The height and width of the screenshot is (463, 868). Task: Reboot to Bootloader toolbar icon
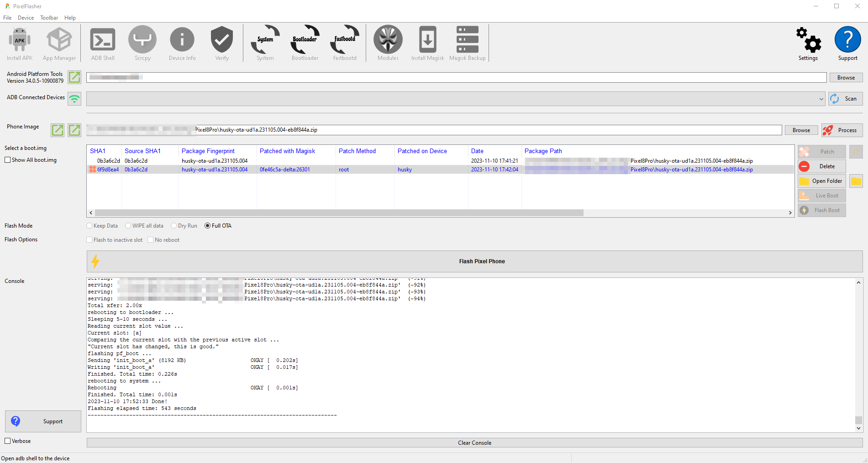click(x=305, y=43)
